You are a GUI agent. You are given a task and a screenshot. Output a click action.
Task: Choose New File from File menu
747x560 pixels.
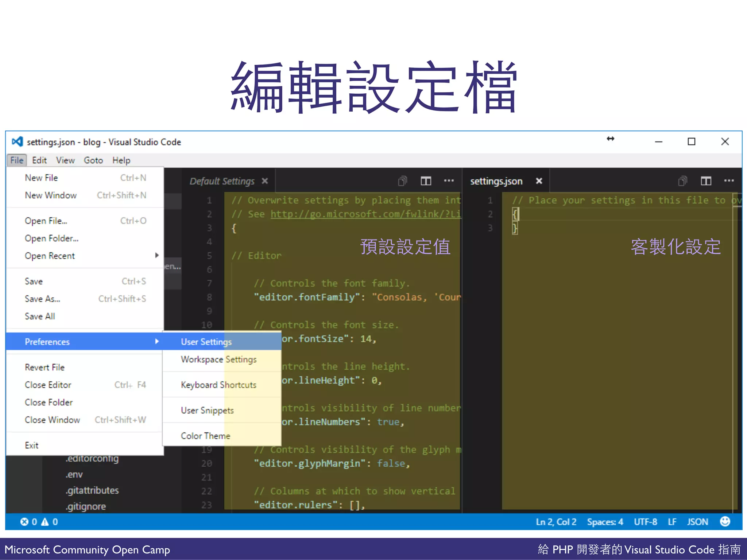click(85, 178)
